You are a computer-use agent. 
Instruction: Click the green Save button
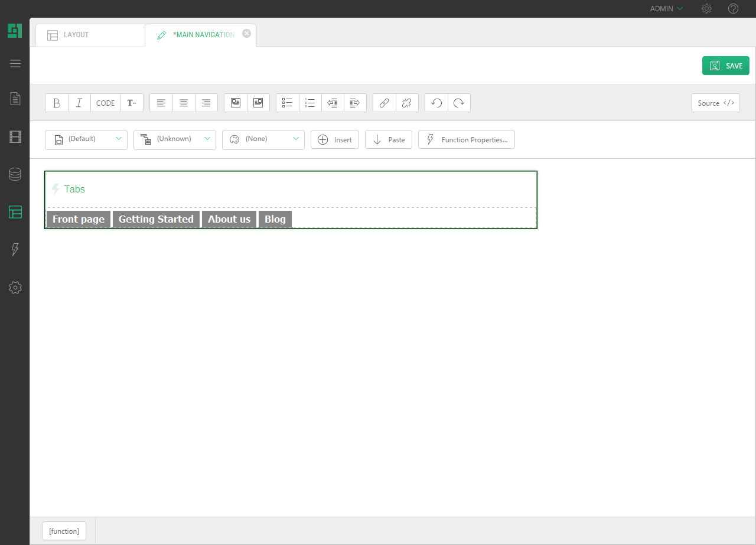(x=726, y=66)
